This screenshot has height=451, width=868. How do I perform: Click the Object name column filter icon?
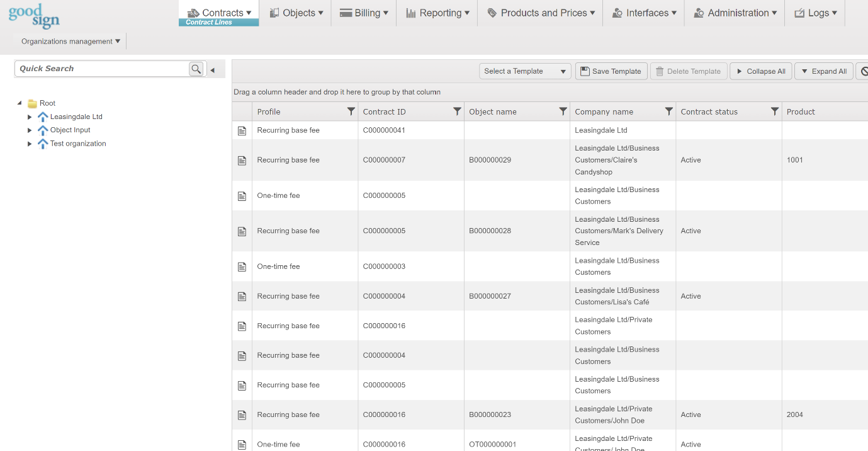tap(563, 111)
